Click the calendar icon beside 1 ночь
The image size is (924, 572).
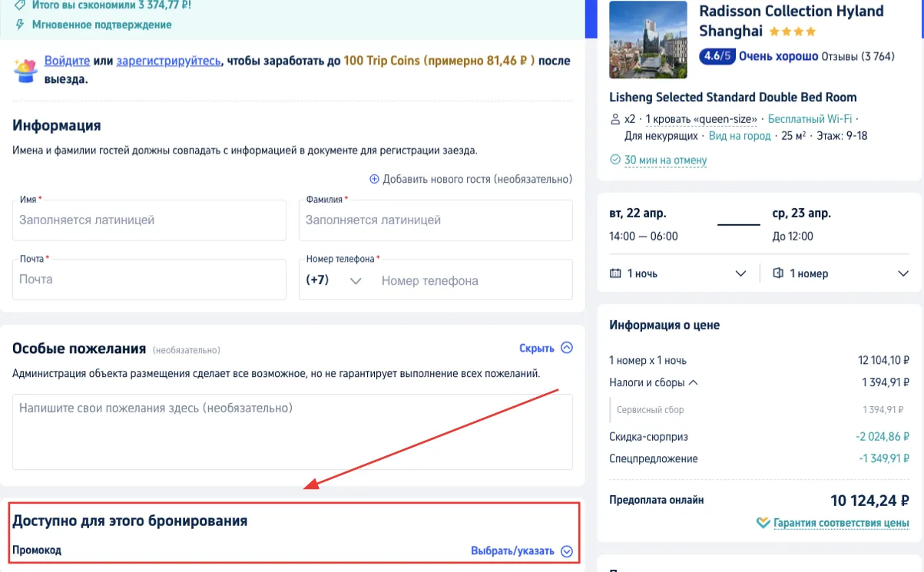[x=615, y=273]
